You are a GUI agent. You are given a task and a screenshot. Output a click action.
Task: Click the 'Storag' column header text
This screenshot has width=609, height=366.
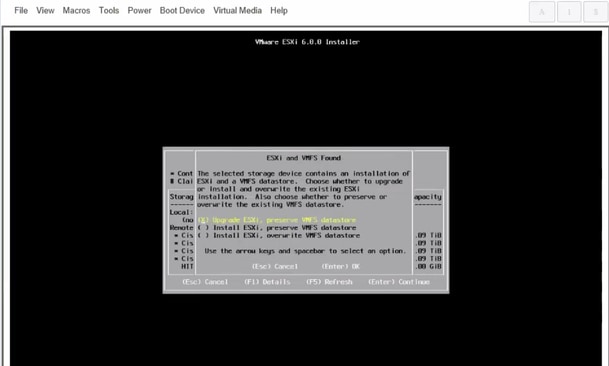[181, 197]
